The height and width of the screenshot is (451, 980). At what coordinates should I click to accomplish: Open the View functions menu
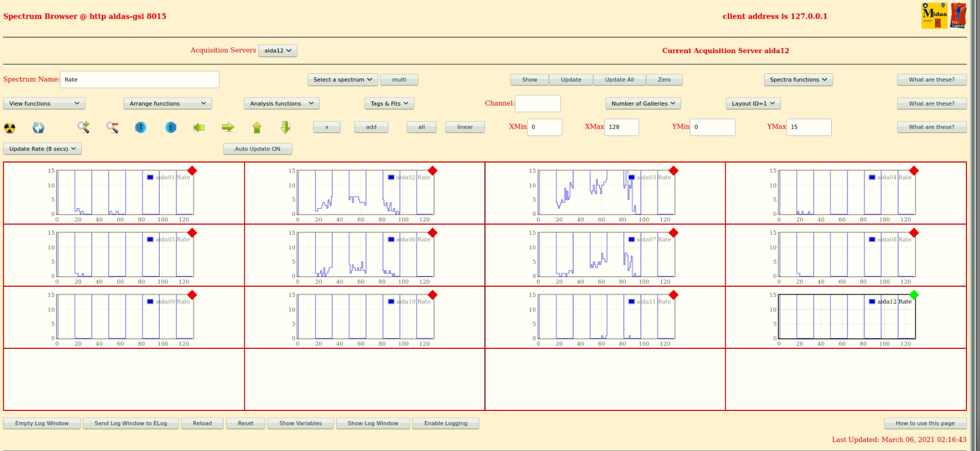(44, 104)
